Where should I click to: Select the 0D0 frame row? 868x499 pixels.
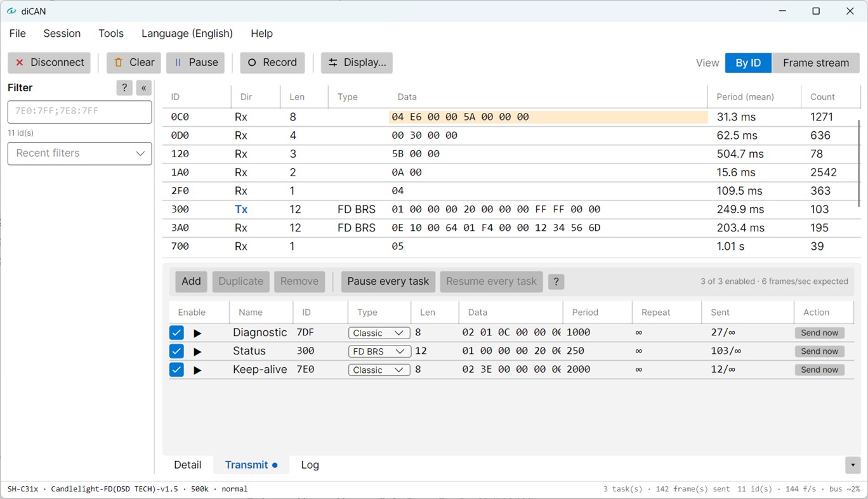tap(511, 136)
